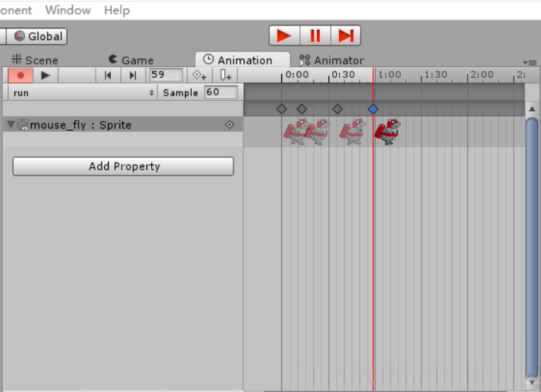Click the frame number field showing 59
Screen dimensions: 541x392
166,75
